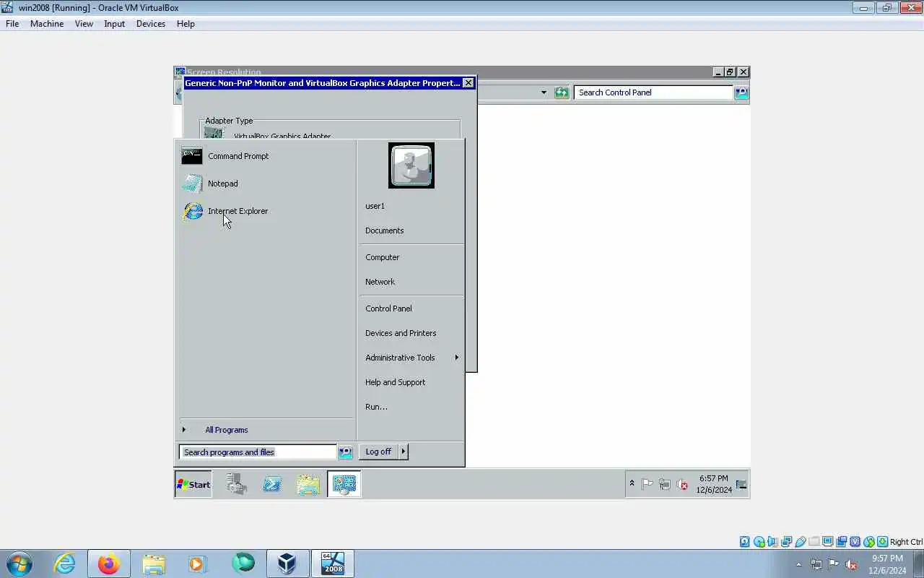Open the Control Panel address bar dropdown
924x578 pixels.
(544, 92)
